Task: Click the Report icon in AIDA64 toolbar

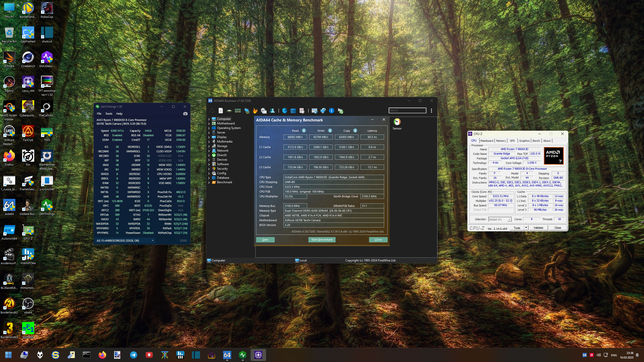Action: click(221, 111)
